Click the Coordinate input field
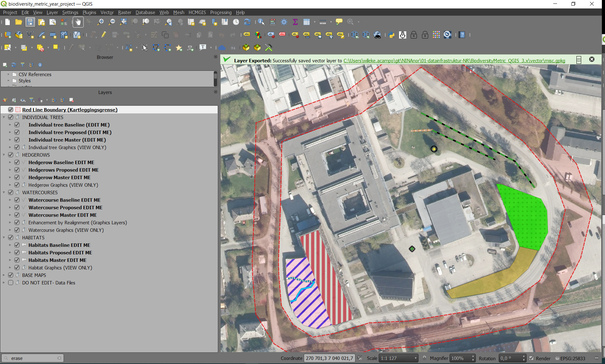This screenshot has height=364, width=605. 329,358
